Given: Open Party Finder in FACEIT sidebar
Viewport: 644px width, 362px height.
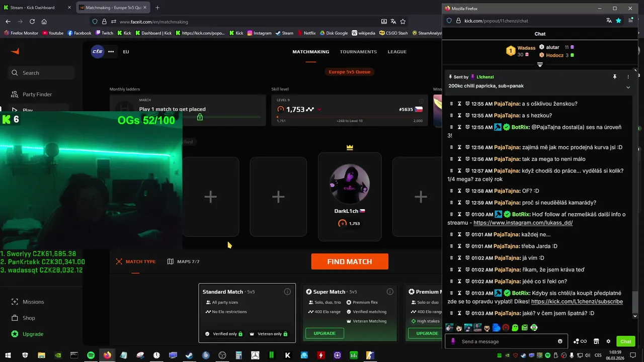Looking at the screenshot, I should click(x=37, y=95).
